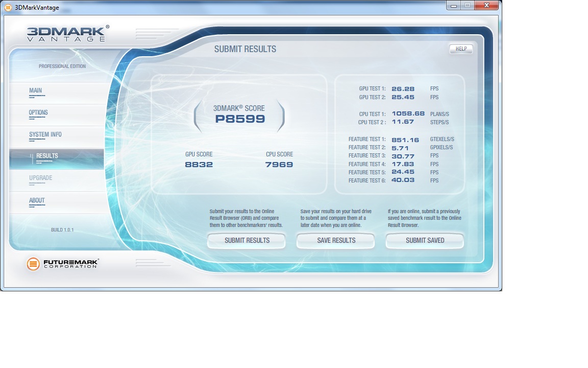Minimize the 3DMarkVantage window
This screenshot has height=368, width=588.
pyautogui.click(x=454, y=5)
